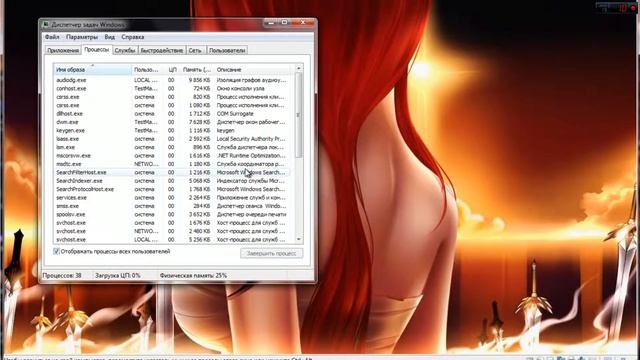640x360 pixels.
Task: Click Процессов: 38 in the status bar
Action: coord(62,276)
